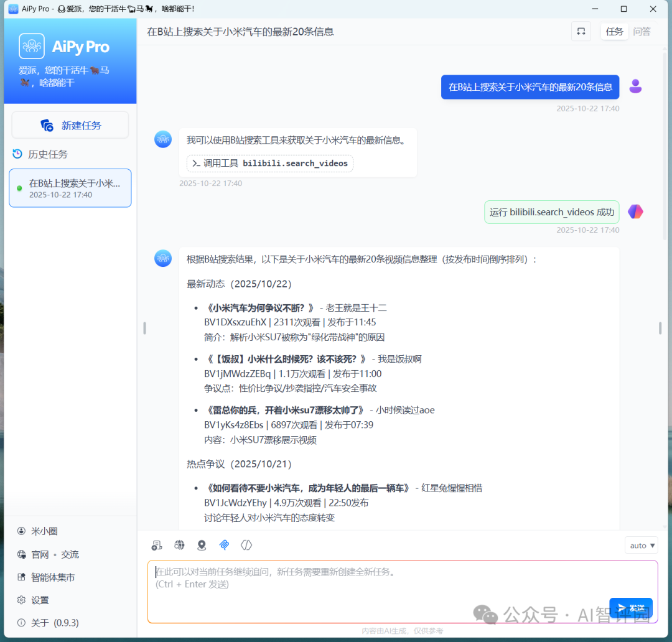Open 关于 (0.9.3) about page

54,623
